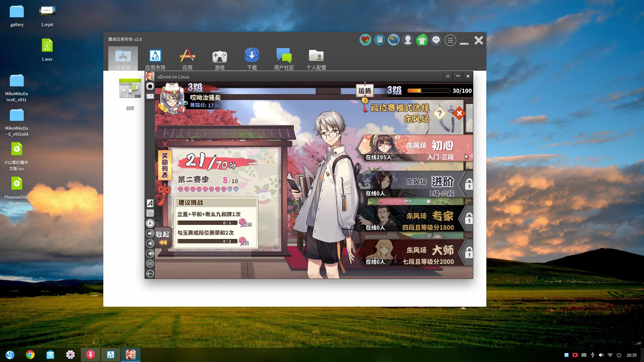Open the chat bubble feedback icon
Viewport: 644px width, 362px height.
coord(436,40)
